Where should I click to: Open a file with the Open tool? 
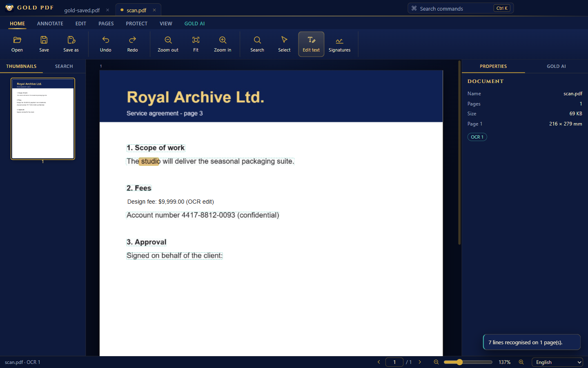coord(17,44)
